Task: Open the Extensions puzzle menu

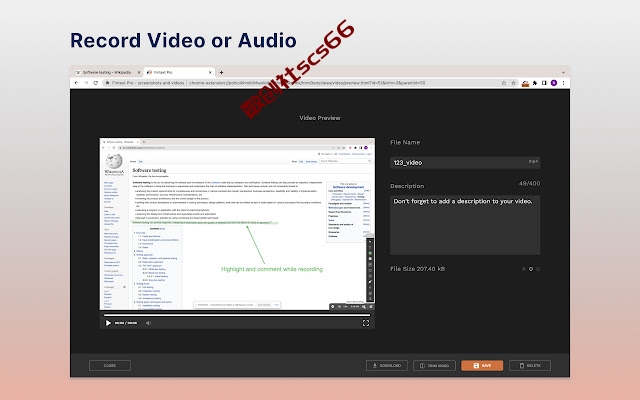Action: (x=535, y=83)
